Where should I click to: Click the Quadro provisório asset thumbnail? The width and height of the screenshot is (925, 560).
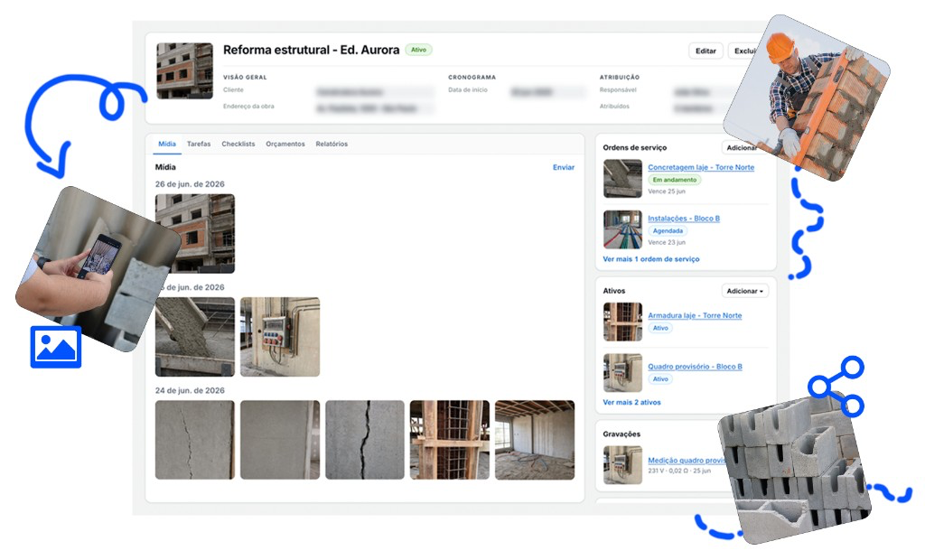coord(622,373)
